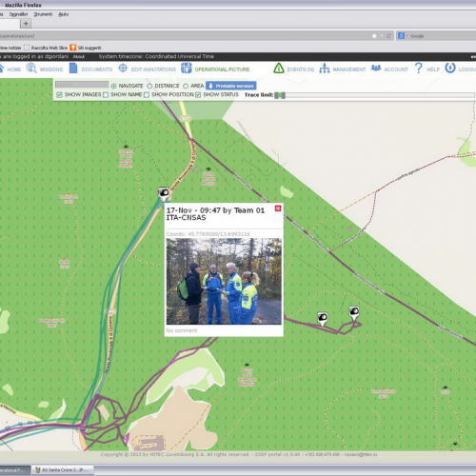Open the Missions navigation link
The height and width of the screenshot is (476, 476).
pos(51,69)
